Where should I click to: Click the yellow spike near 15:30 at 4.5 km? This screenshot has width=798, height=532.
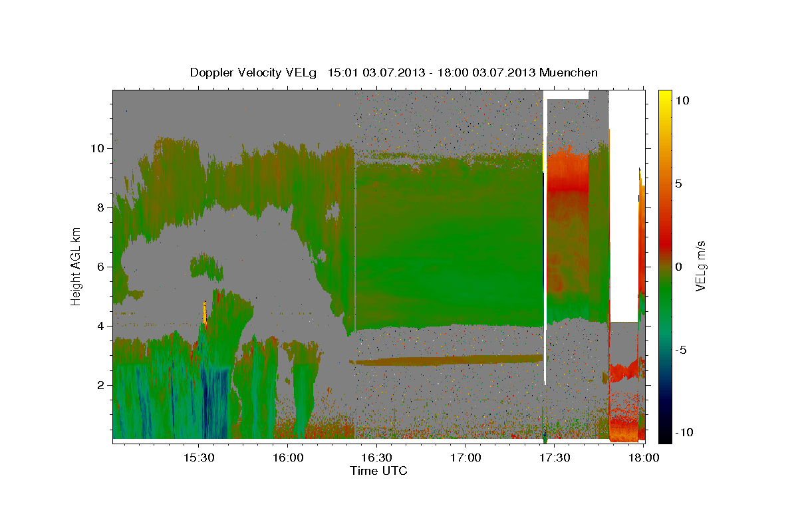click(205, 313)
